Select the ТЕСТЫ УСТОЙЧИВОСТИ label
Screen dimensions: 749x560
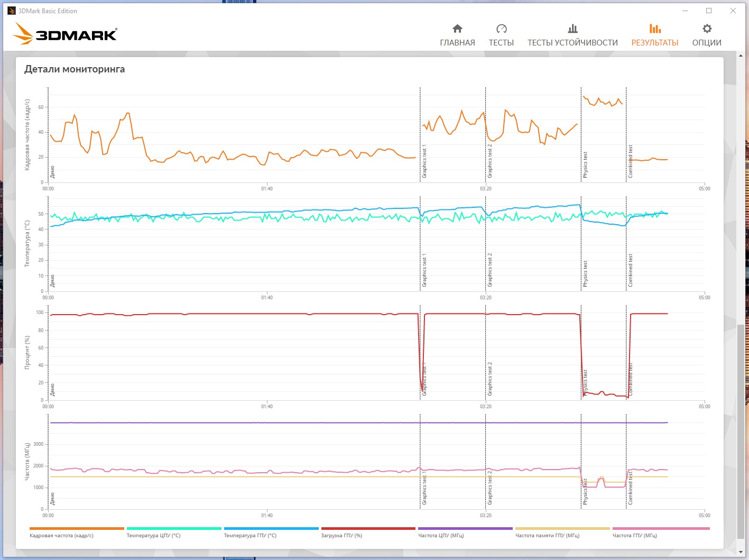(572, 43)
